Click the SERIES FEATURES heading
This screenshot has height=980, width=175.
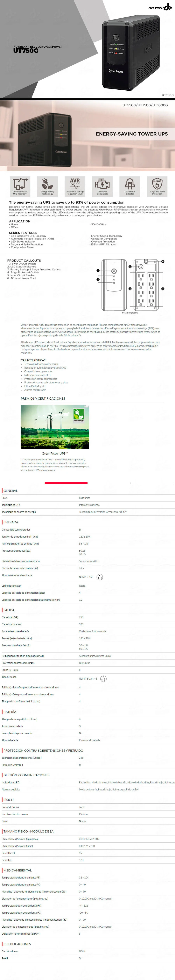point(23,232)
